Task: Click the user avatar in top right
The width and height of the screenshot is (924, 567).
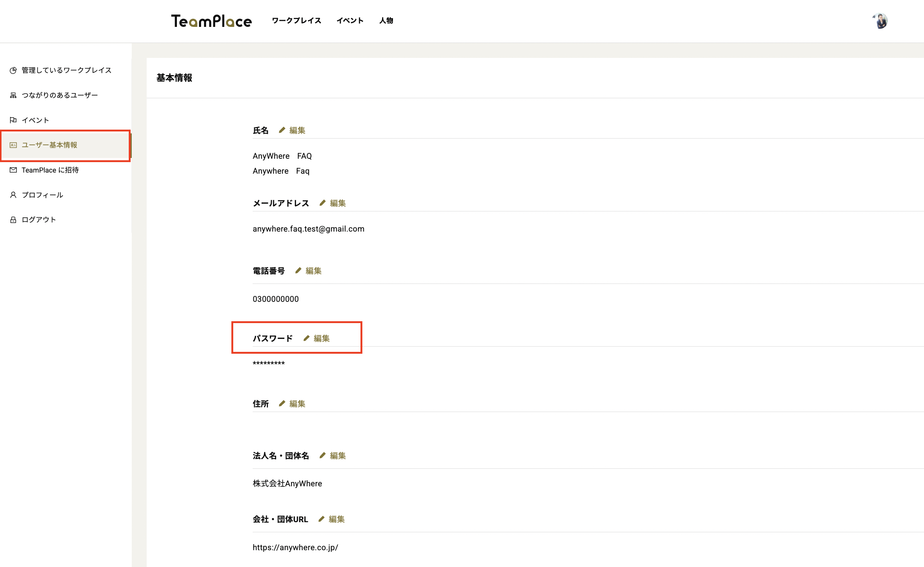Action: pos(880,21)
